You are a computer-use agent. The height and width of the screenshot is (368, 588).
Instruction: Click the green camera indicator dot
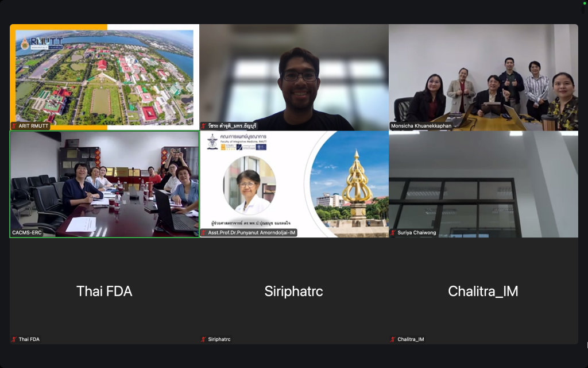pyautogui.click(x=584, y=3)
